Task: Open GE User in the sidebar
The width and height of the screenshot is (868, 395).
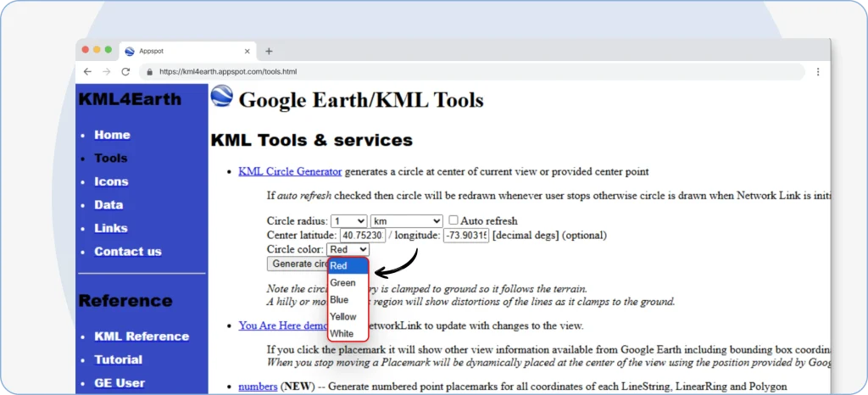Action: click(120, 383)
